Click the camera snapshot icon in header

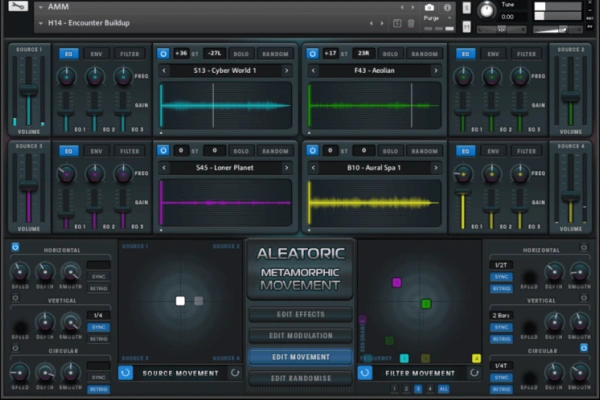tap(430, 7)
